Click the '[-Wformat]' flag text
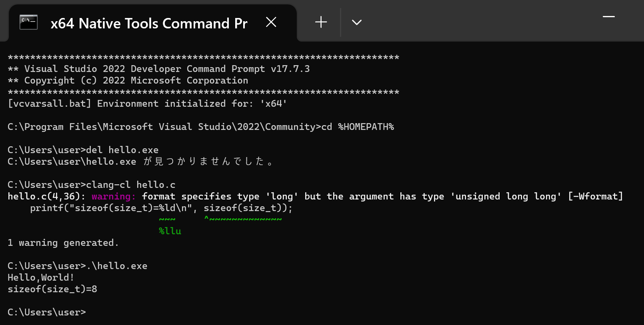The width and height of the screenshot is (644, 325). 596,196
